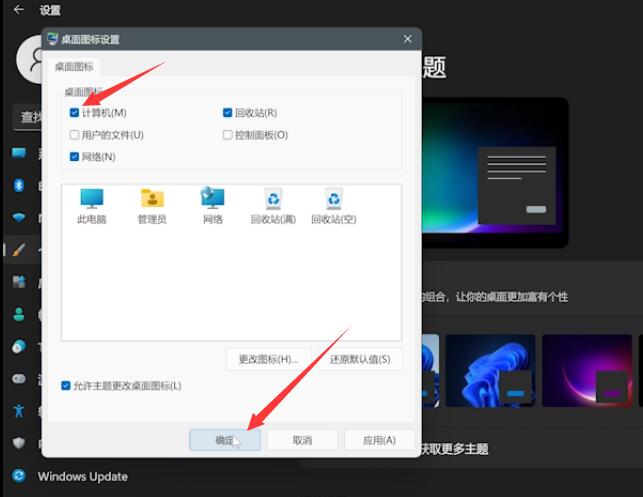The width and height of the screenshot is (643, 497).
Task: Open the apps sidebar icon in Settings
Action: [19, 282]
